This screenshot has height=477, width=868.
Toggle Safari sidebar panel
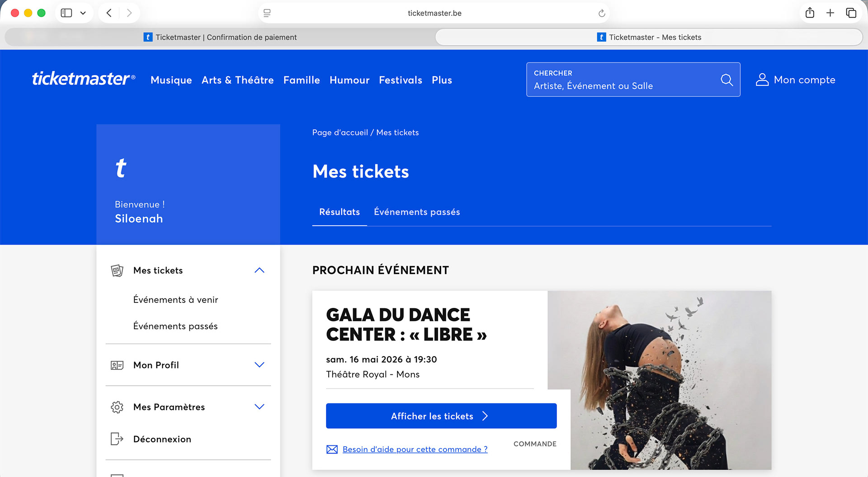(x=66, y=13)
